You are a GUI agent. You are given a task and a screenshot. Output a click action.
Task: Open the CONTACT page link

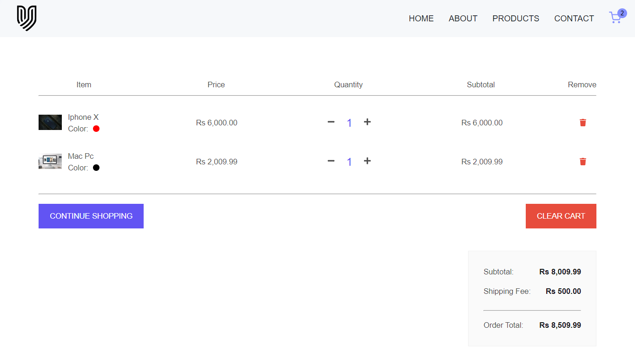[x=574, y=19]
